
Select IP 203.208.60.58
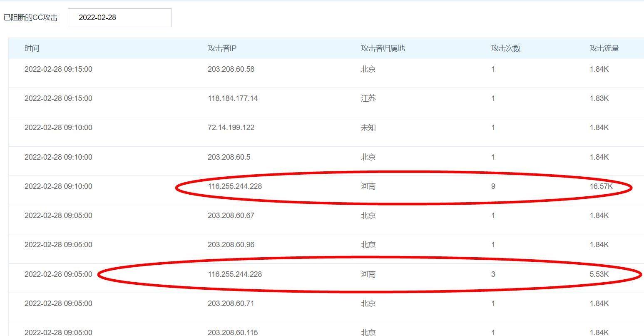(231, 69)
